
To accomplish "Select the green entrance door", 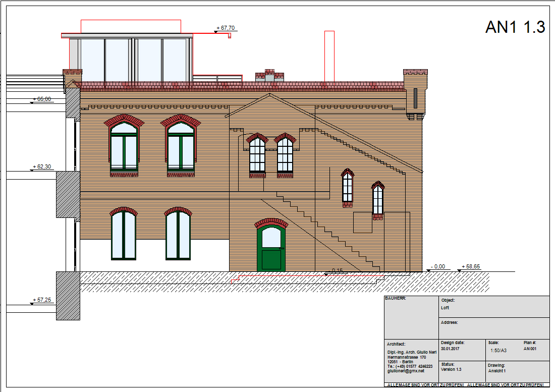I will (270, 247).
